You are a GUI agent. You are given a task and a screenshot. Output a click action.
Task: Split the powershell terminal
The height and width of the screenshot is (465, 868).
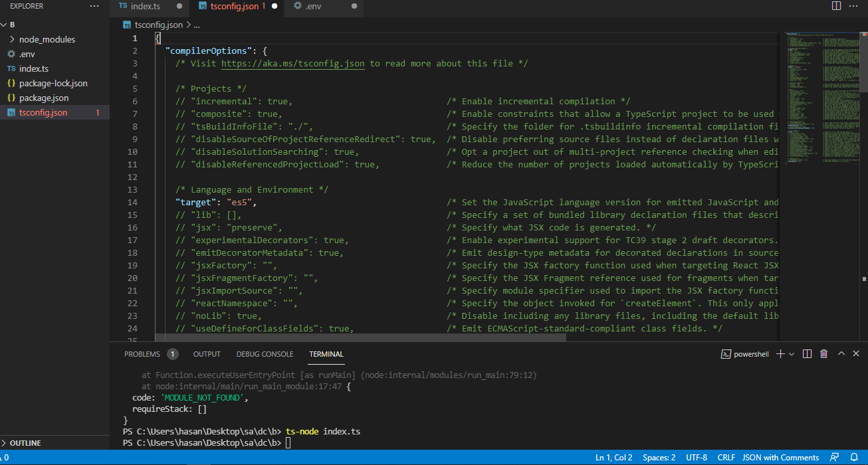pos(807,354)
